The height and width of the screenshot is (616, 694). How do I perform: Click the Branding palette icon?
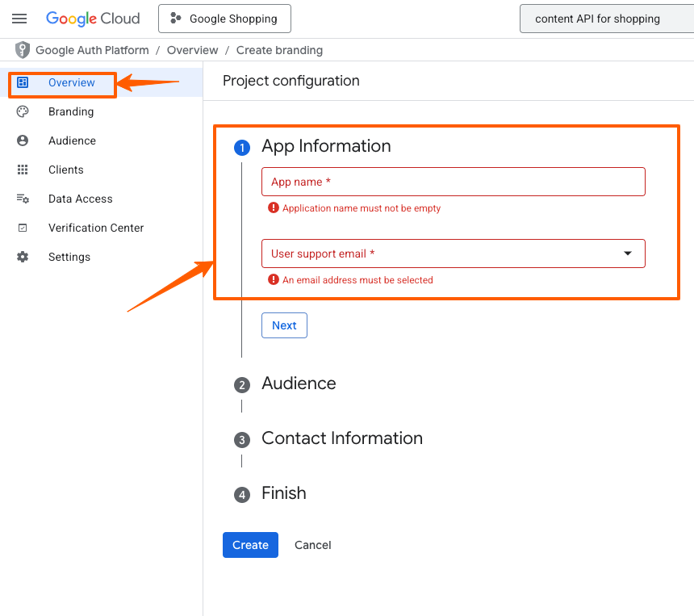(x=23, y=111)
